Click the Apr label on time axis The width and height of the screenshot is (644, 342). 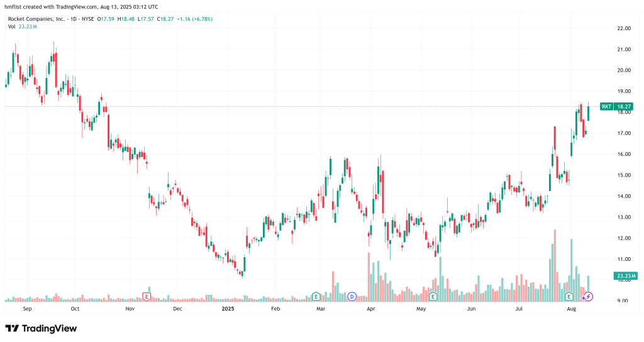tap(371, 309)
